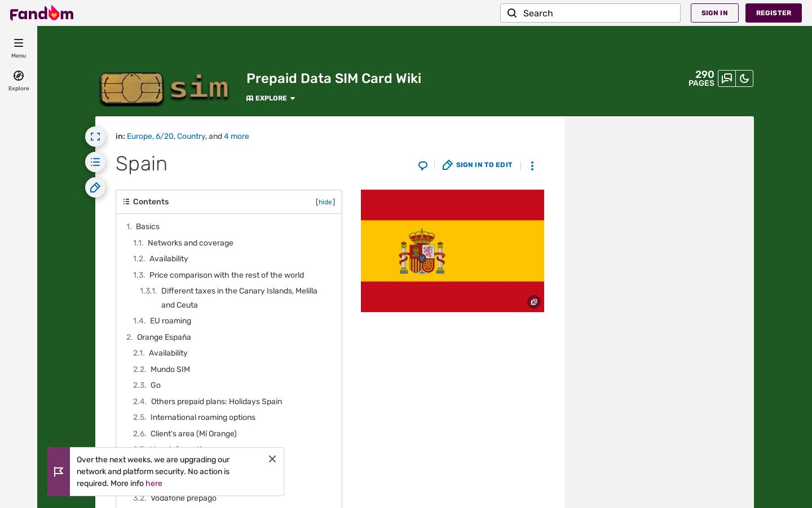Click the search magnifier icon
The width and height of the screenshot is (812, 508).
pyautogui.click(x=512, y=13)
